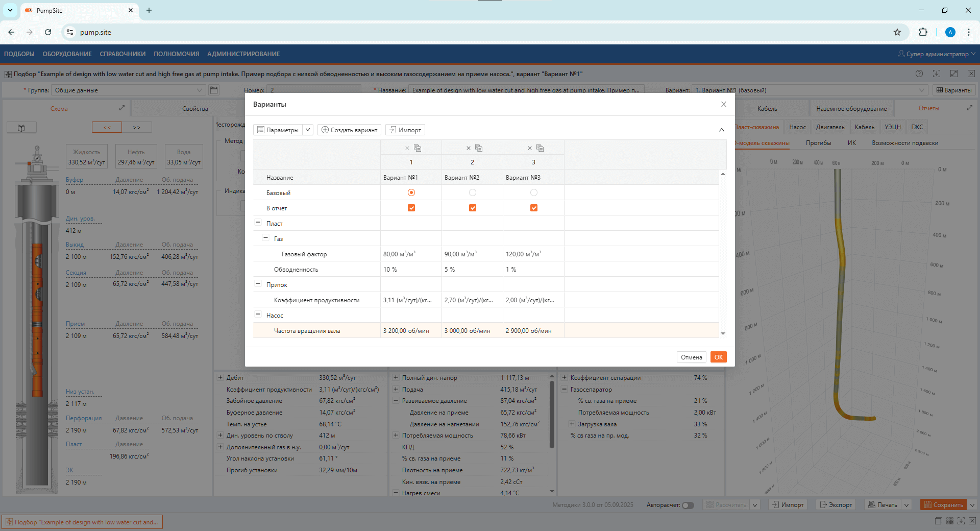980x531 pixels.
Task: Toggle the В отчет checkbox for Вариант №3
Action: coord(534,208)
